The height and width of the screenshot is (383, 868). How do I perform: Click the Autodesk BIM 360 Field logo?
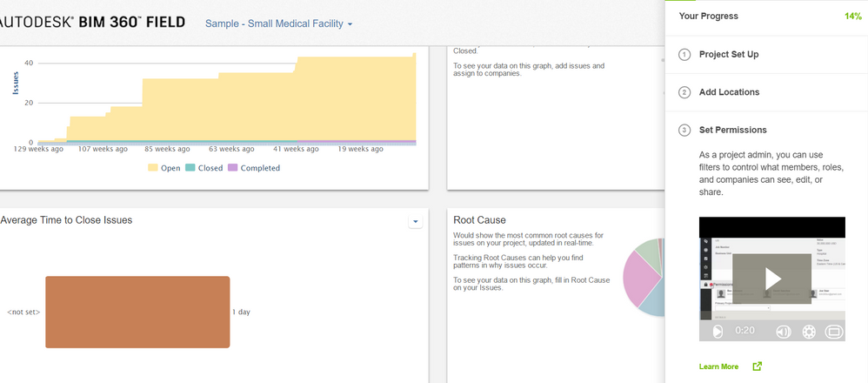coord(92,22)
